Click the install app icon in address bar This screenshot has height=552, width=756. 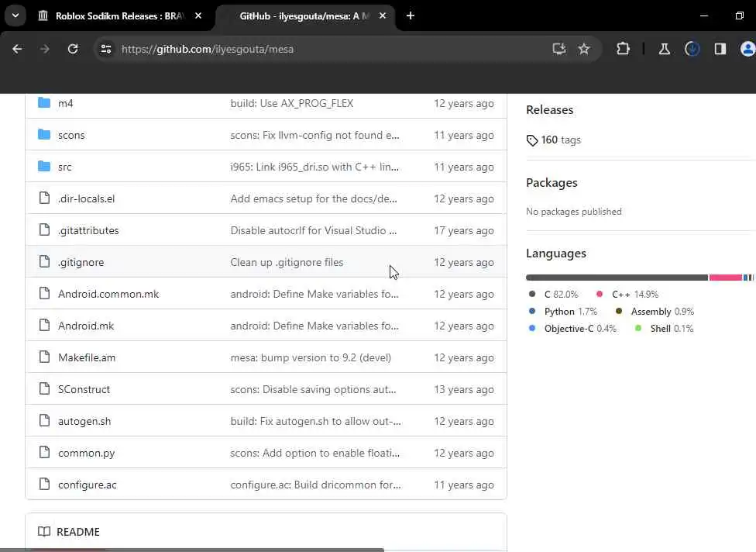[558, 49]
